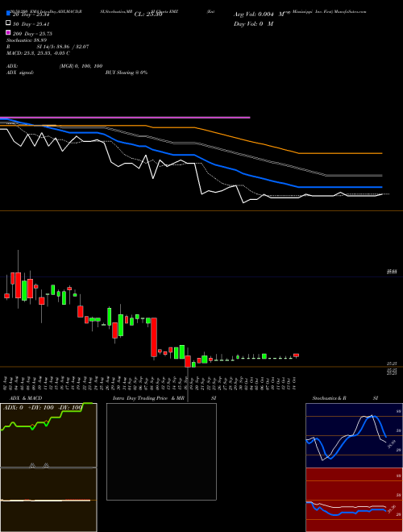Click the 'Day Vol: 0 M' value
Image resolution: width=403 pixels, height=532 pixels.
pyautogui.click(x=253, y=23)
